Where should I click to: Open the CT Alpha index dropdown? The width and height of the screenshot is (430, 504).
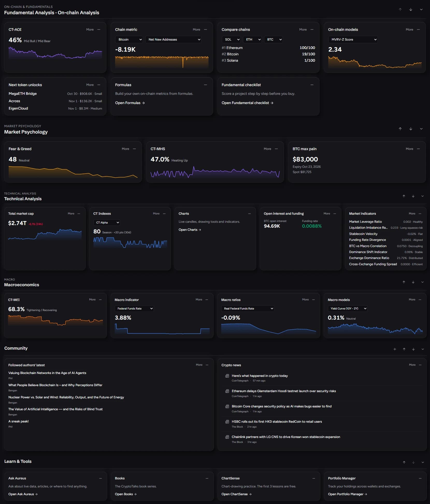[106, 222]
